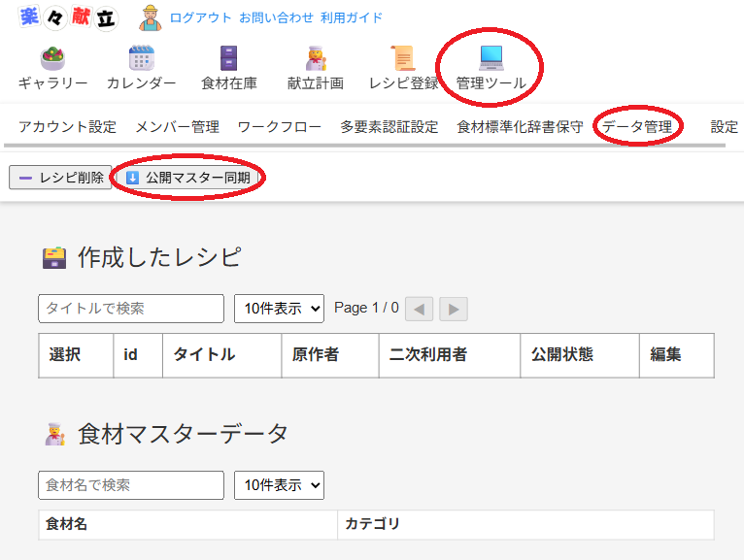Switch to the 設定 tab

724,127
